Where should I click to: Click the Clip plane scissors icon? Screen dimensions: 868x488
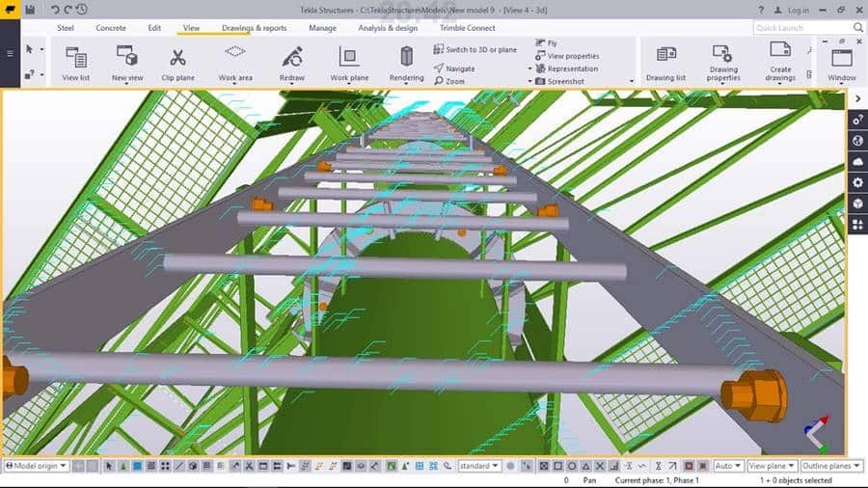point(178,62)
